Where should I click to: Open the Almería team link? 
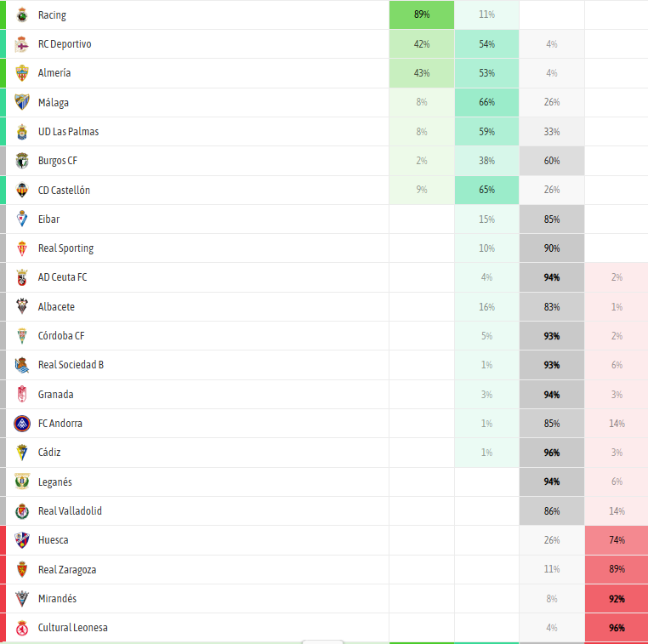pyautogui.click(x=54, y=73)
